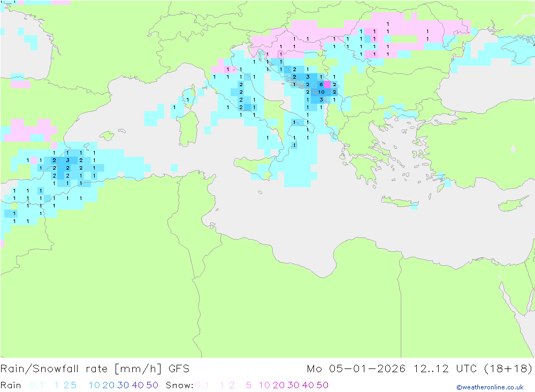
Task: Select snow legend value 20
Action: tap(279, 385)
